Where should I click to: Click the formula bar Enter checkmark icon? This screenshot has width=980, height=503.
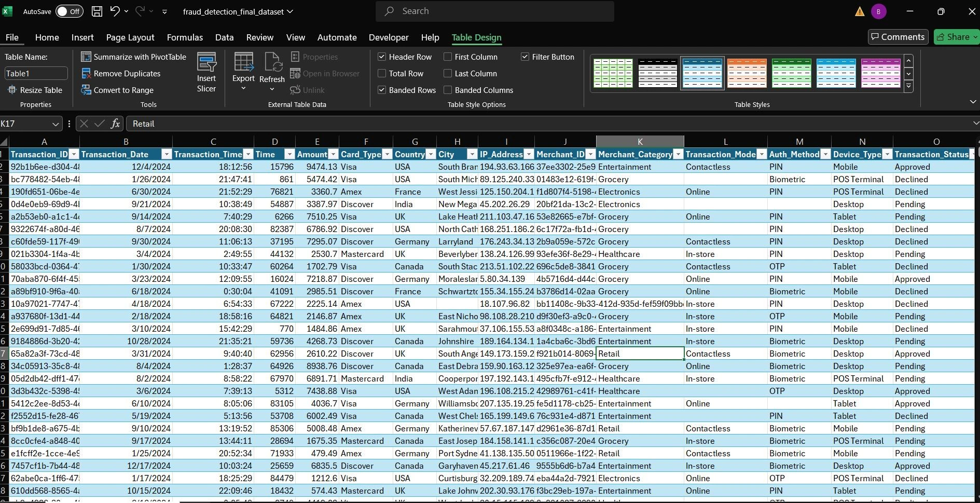click(100, 124)
